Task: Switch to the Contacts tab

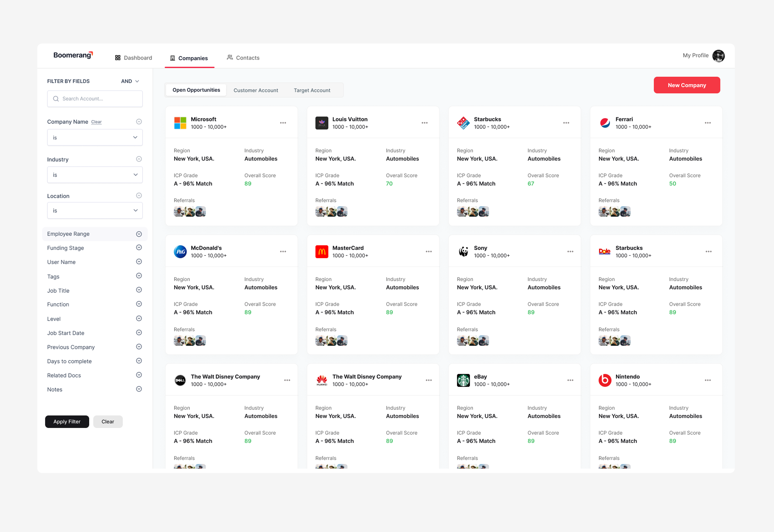Action: point(243,58)
